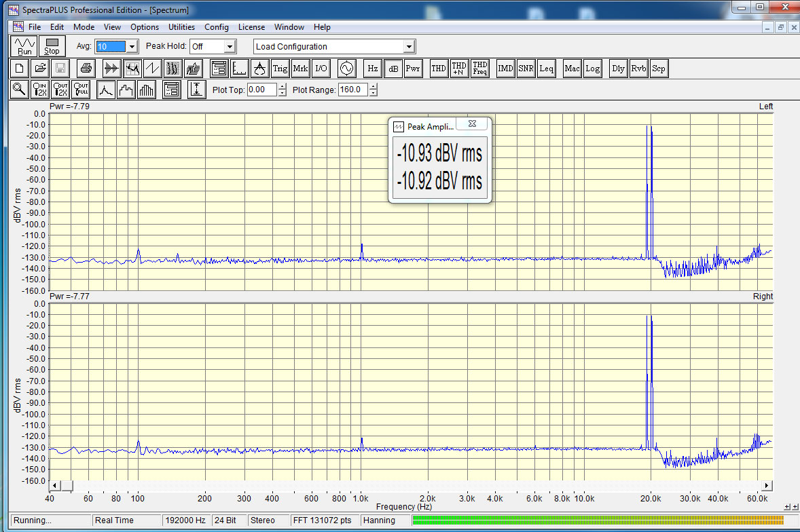The width and height of the screenshot is (800, 532).
Task: Click the IMD measurement button
Action: (x=505, y=69)
